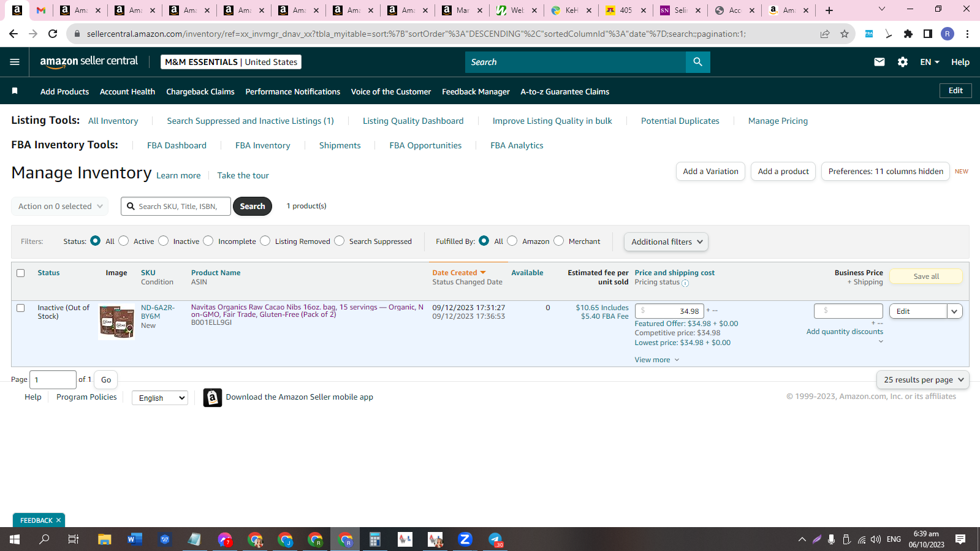The width and height of the screenshot is (980, 551).
Task: Click the bookmark flag icon beside Add Products
Action: (15, 91)
